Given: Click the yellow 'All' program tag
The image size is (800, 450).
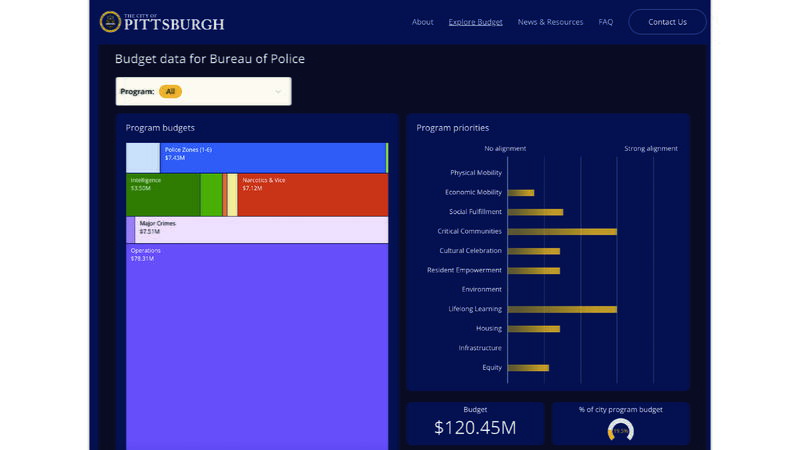Looking at the screenshot, I should (x=170, y=91).
